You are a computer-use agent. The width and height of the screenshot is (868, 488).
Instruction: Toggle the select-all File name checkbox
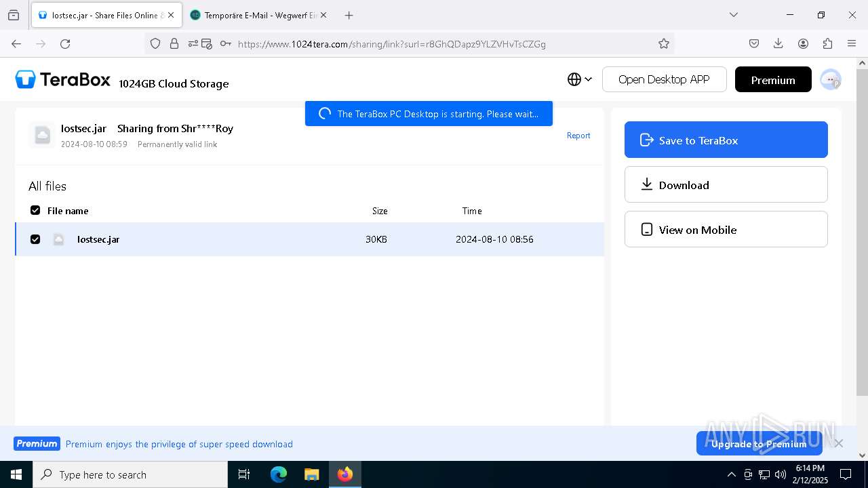point(35,210)
